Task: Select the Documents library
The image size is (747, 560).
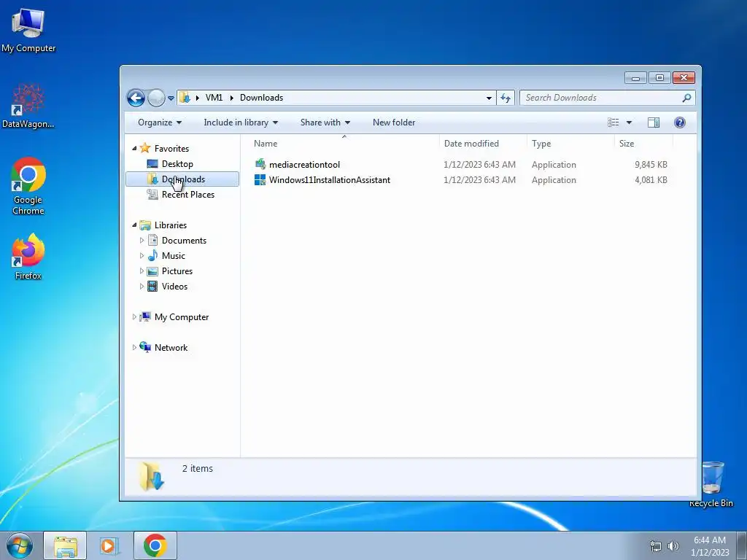Action: coord(184,241)
